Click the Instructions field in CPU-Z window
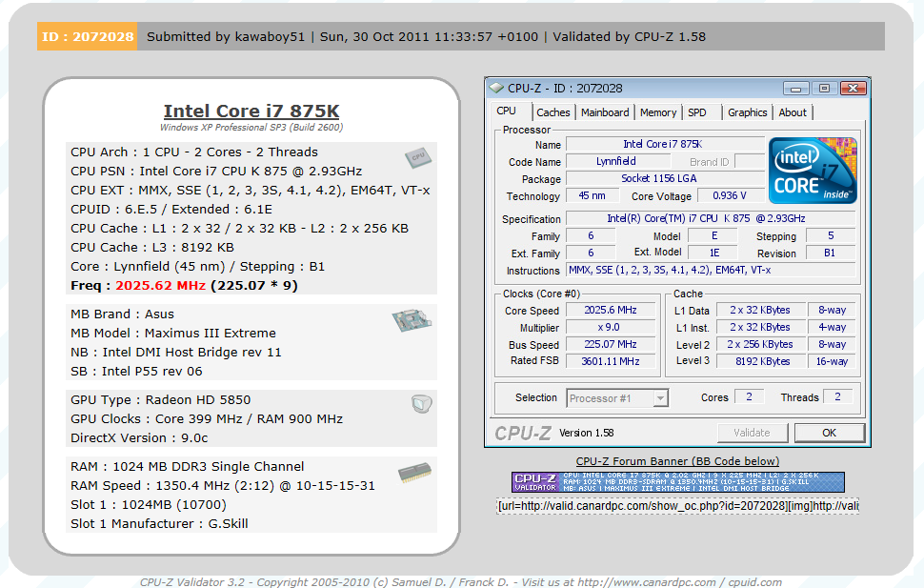Viewport: 924px width, 588px height. (x=711, y=270)
